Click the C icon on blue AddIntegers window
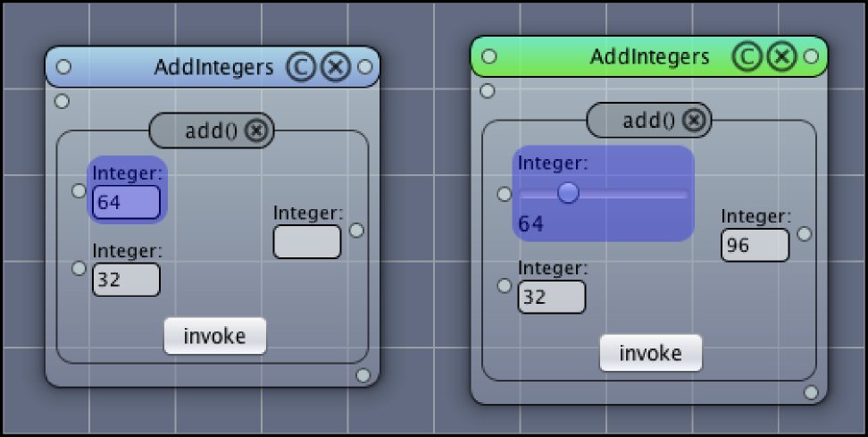This screenshot has width=868, height=437. (x=301, y=67)
